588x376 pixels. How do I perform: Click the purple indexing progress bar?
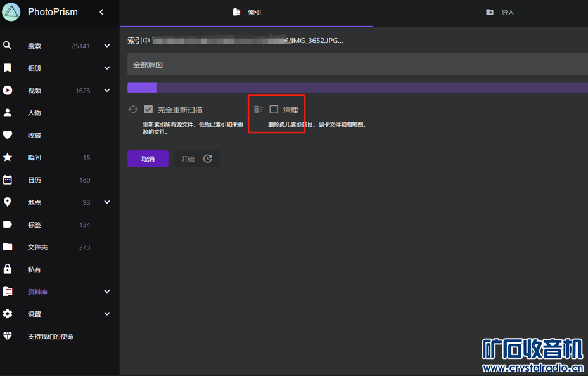(x=357, y=88)
